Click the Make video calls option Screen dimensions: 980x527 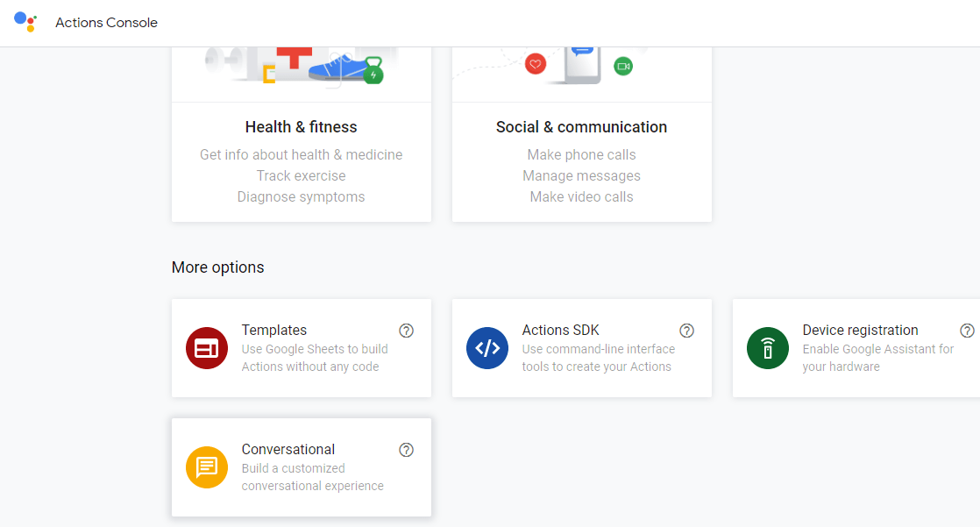tap(581, 196)
